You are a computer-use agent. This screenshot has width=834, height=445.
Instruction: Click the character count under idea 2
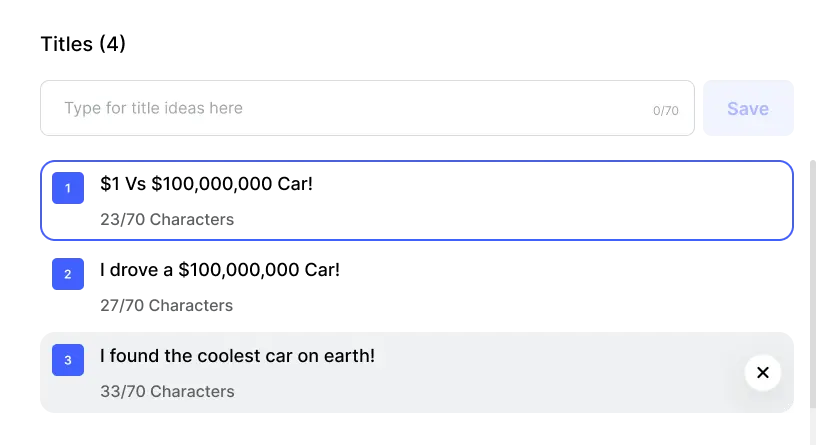[x=167, y=303]
